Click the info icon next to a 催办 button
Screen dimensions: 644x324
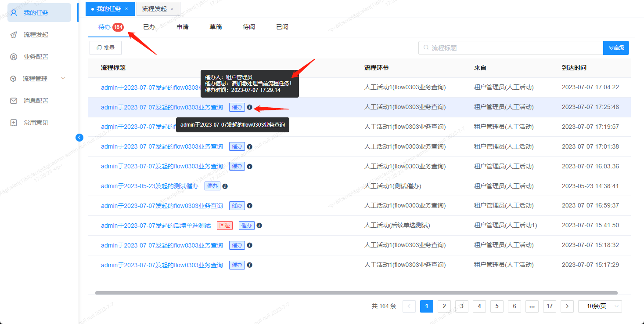[249, 107]
